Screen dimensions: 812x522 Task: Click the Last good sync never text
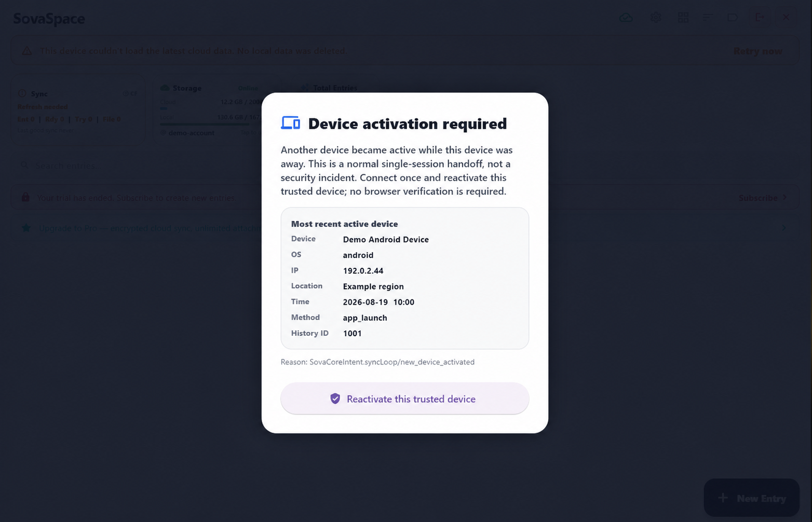click(46, 130)
